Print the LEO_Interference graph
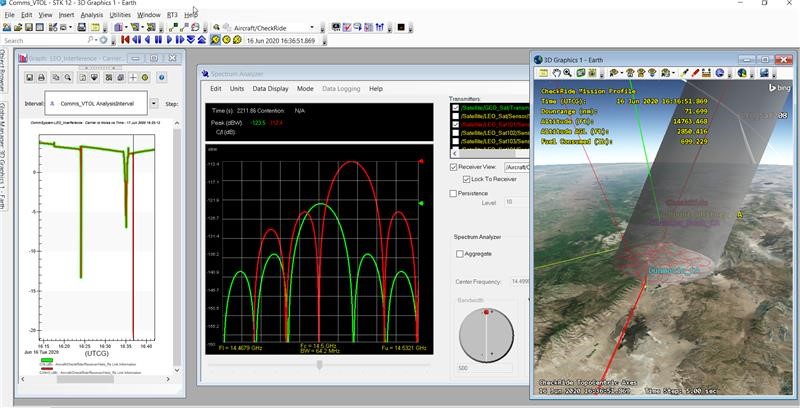Screen dimensions: 800x408 tap(41, 78)
